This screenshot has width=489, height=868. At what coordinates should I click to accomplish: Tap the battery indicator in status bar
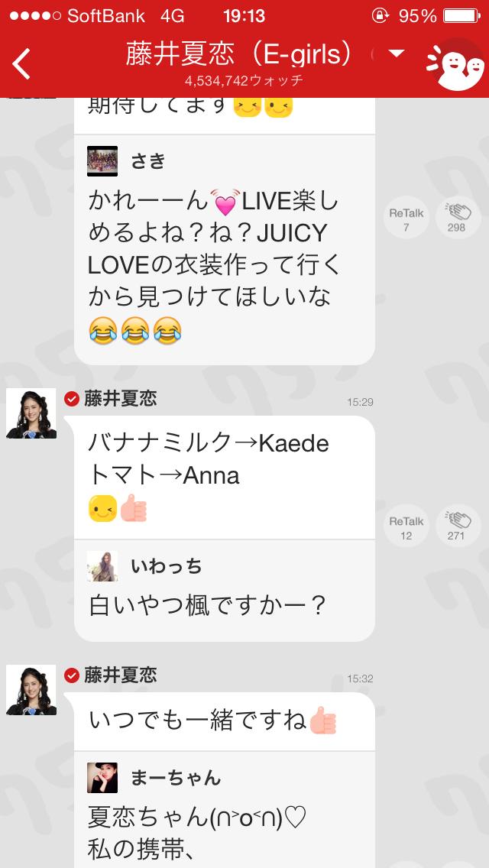tap(462, 16)
